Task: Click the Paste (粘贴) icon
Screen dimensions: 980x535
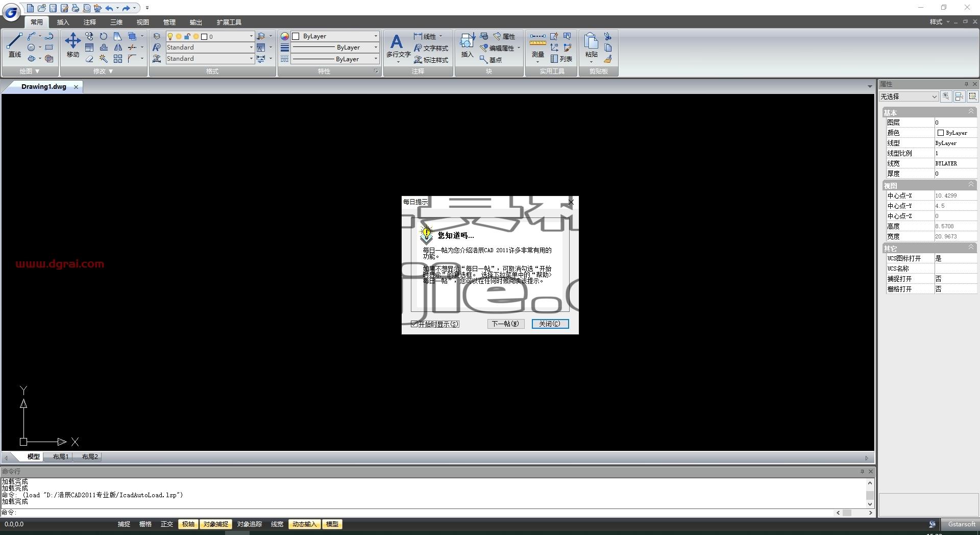Action: tap(591, 45)
